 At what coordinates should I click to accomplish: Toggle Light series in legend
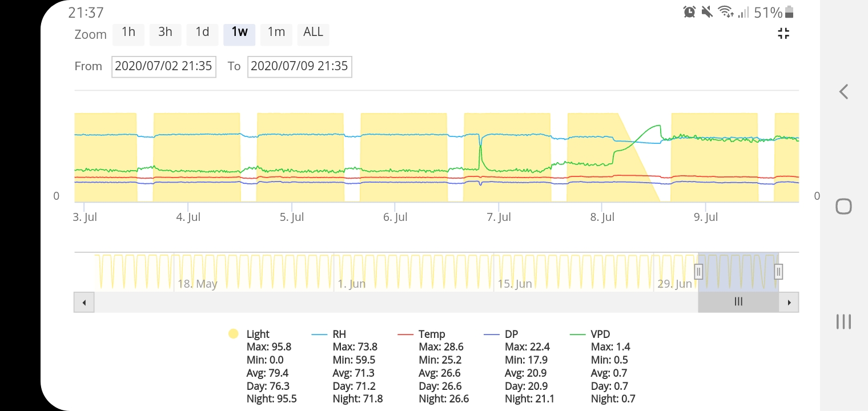[258, 334]
